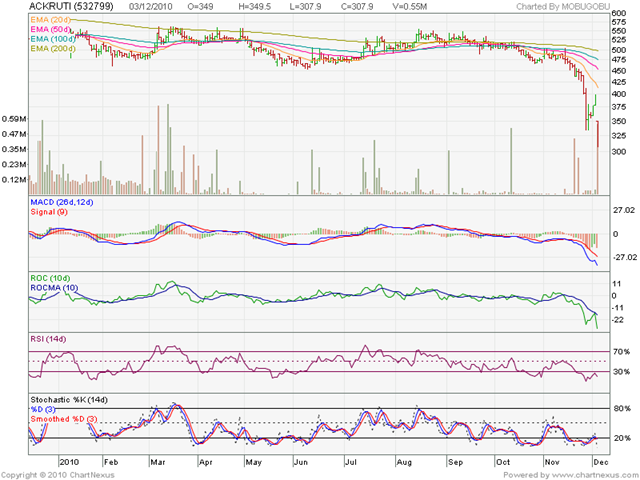The width and height of the screenshot is (640, 480).
Task: Click the MACD (26d,12d) indicator label
Action: [x=62, y=202]
